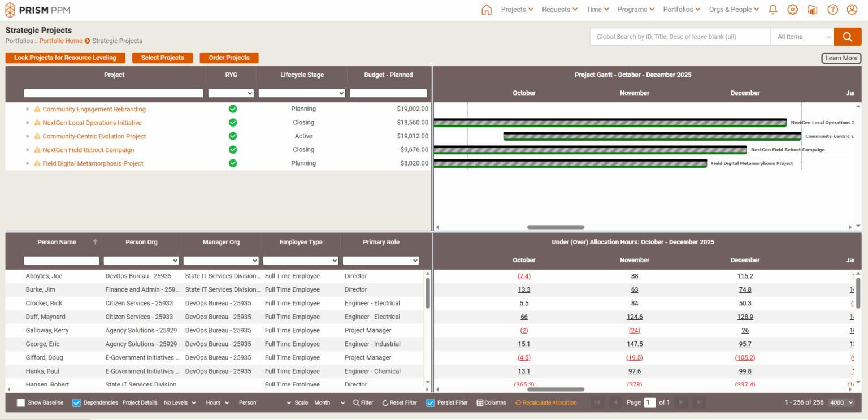Open the Projects menu
868x420 pixels.
(516, 10)
